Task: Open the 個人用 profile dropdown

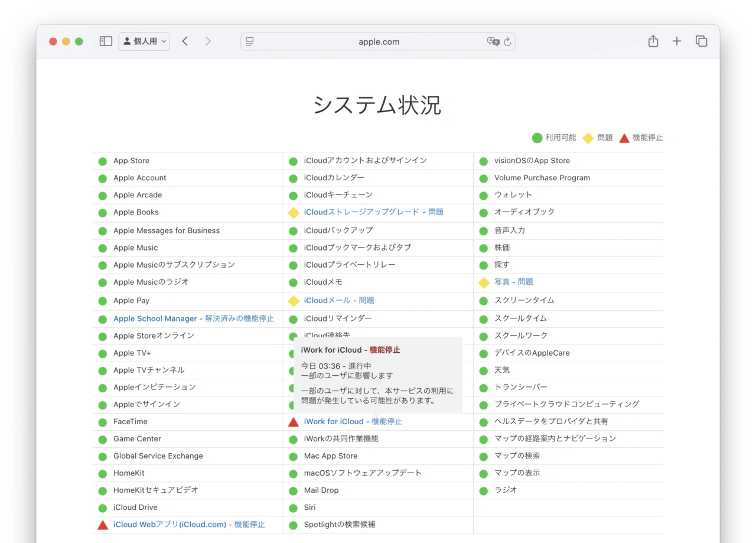Action: pyautogui.click(x=145, y=41)
